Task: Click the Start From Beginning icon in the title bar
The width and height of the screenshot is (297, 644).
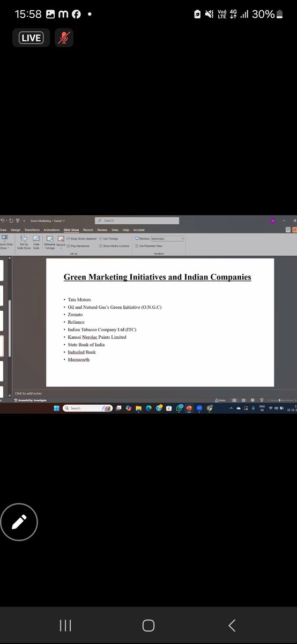Action: point(18,221)
